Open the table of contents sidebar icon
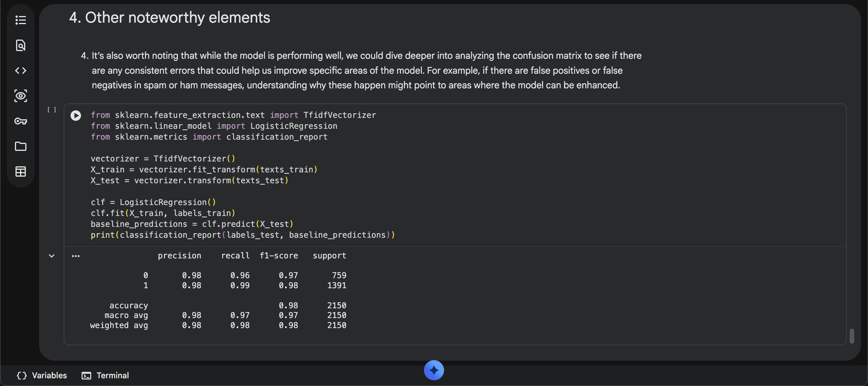The width and height of the screenshot is (868, 386). [21, 20]
